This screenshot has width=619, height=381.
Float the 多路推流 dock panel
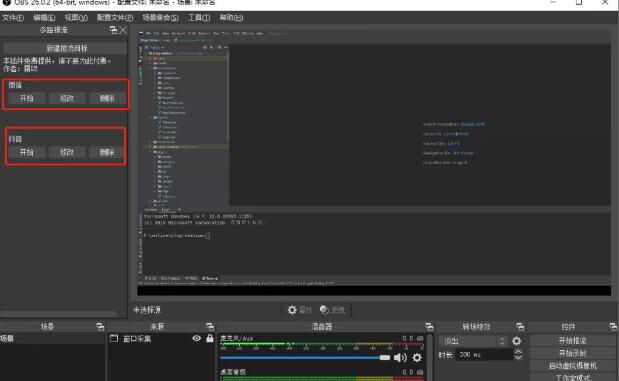point(113,30)
